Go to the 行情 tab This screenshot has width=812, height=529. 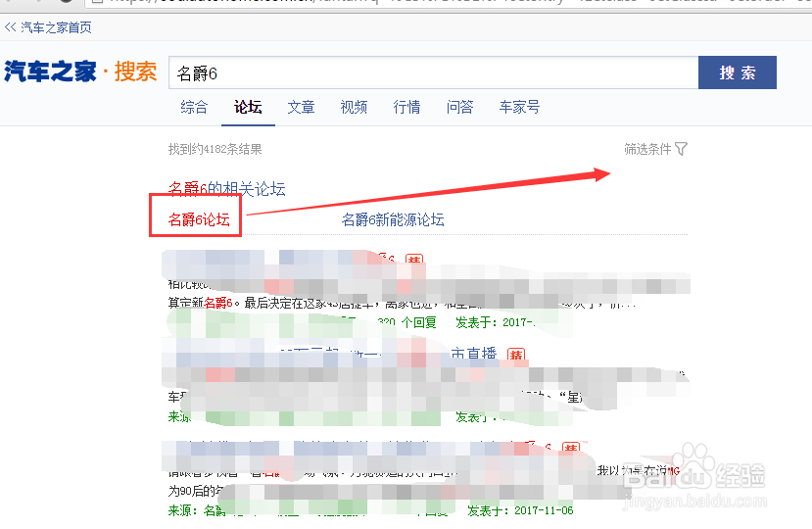coord(407,107)
